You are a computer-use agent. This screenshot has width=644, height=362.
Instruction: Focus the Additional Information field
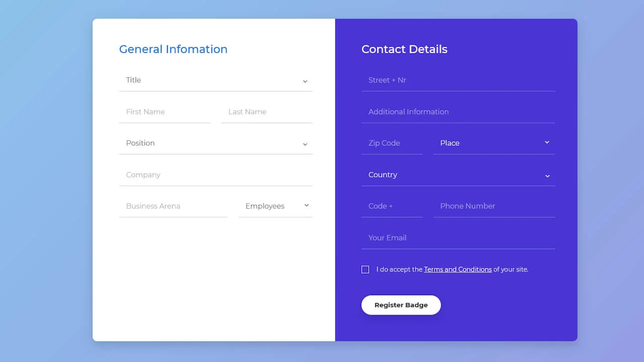pos(458,112)
